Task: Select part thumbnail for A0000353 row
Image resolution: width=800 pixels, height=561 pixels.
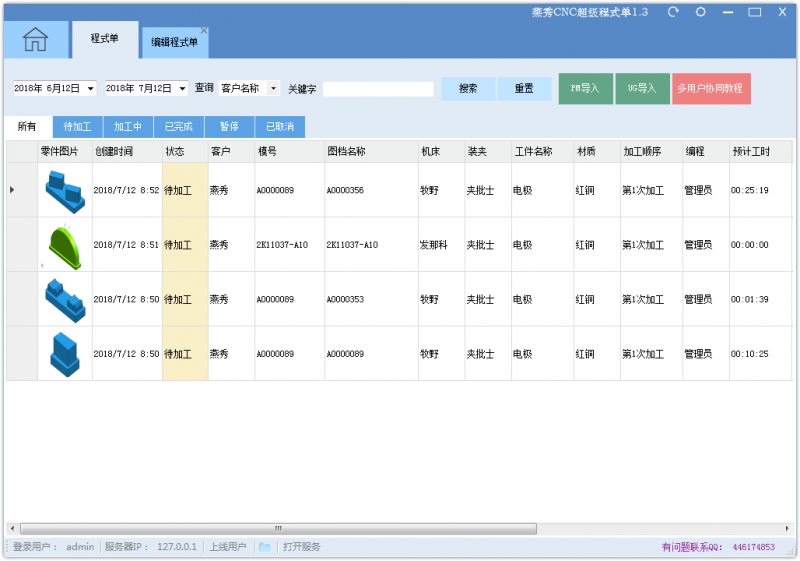Action: (65, 300)
